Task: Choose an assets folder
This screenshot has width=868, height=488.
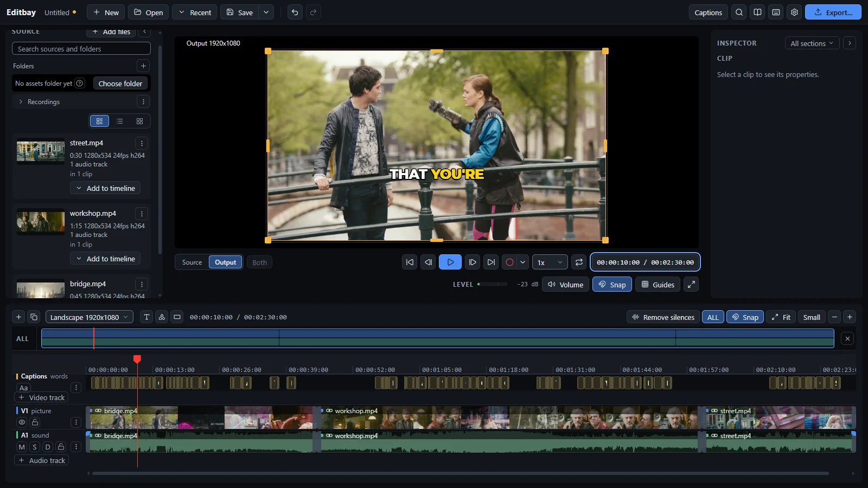Action: [120, 84]
